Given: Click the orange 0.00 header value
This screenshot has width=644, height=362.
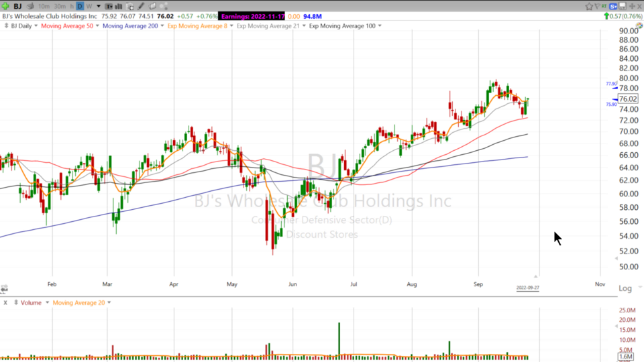Looking at the screenshot, I should [294, 16].
